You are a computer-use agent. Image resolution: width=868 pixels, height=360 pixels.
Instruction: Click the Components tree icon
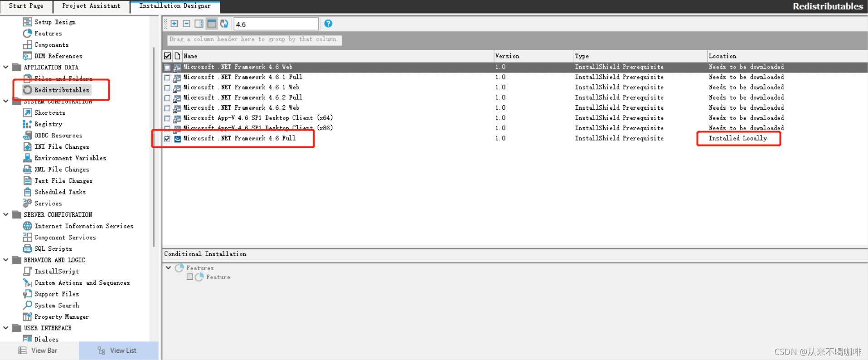(27, 44)
